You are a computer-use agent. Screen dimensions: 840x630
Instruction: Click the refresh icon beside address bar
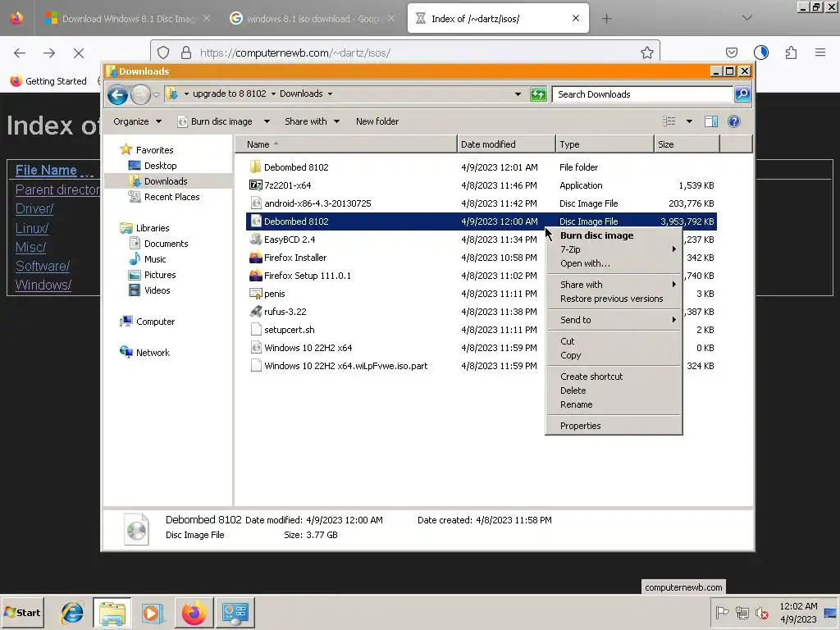[x=538, y=94]
